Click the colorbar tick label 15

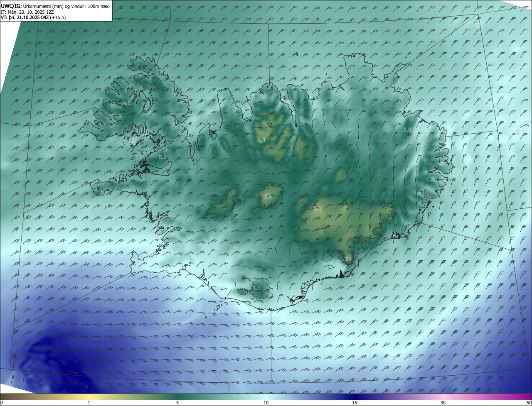(x=355, y=403)
